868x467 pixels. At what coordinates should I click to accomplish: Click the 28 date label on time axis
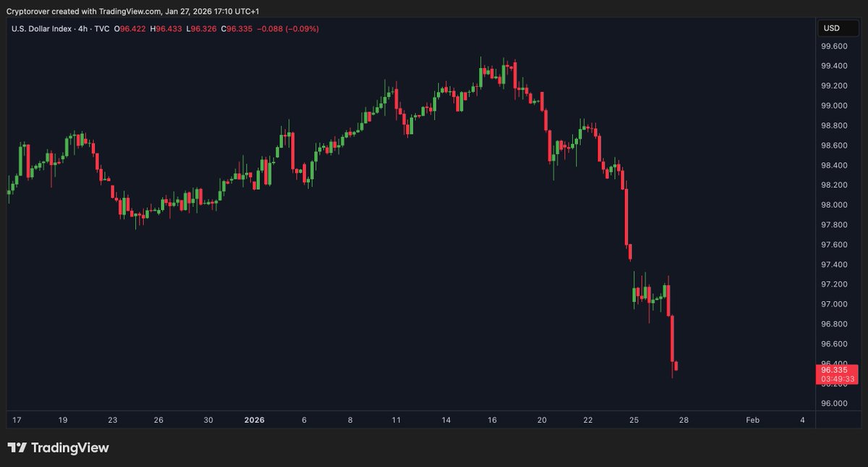coord(684,420)
